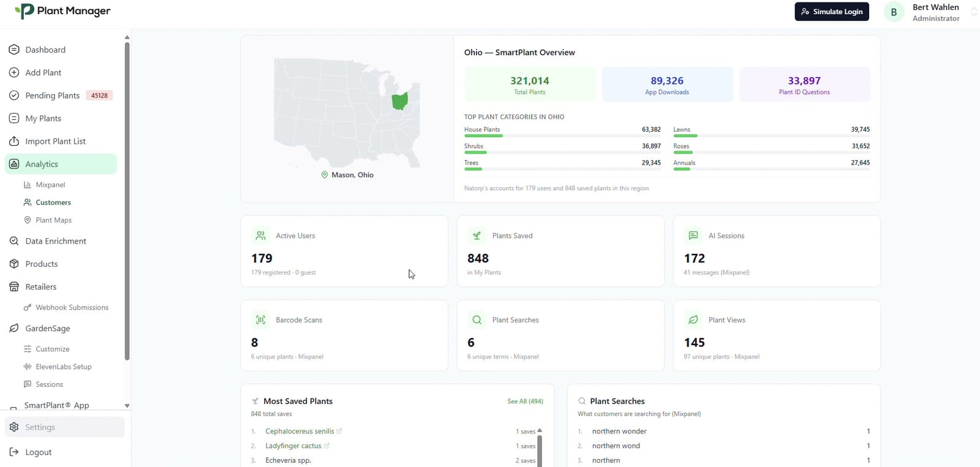This screenshot has width=980, height=467.
Task: Click the Products box icon
Action: click(x=14, y=264)
